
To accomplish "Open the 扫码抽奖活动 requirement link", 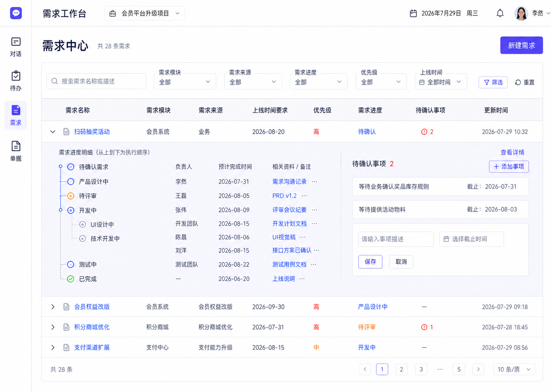I will [92, 132].
